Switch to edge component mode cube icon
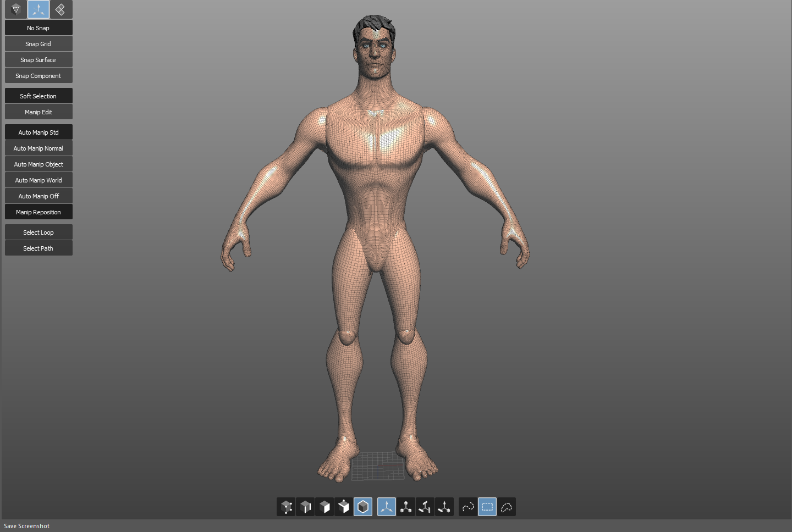The image size is (792, 532). tap(305, 507)
